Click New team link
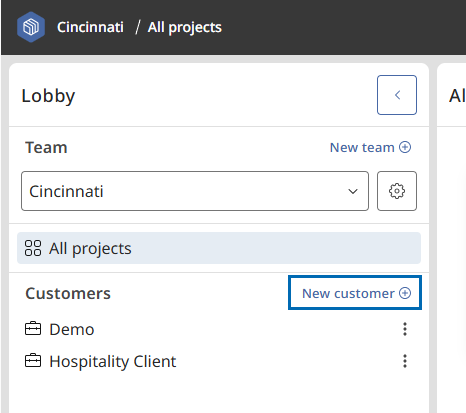The height and width of the screenshot is (413, 466). (370, 147)
